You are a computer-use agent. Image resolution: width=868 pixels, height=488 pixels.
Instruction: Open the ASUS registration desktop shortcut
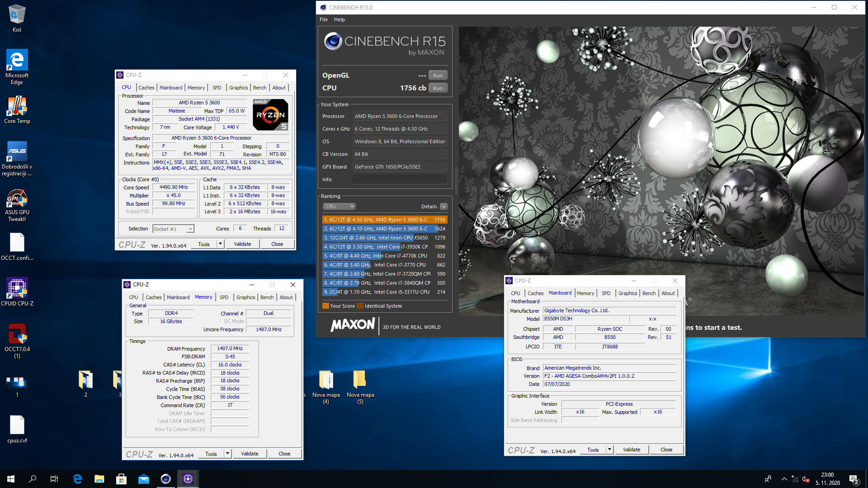tap(17, 159)
